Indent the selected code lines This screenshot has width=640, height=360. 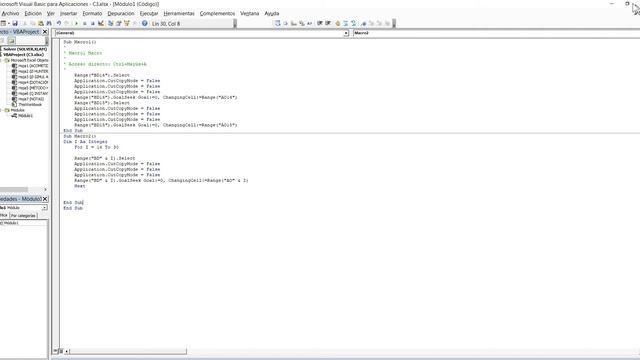pos(320,24)
